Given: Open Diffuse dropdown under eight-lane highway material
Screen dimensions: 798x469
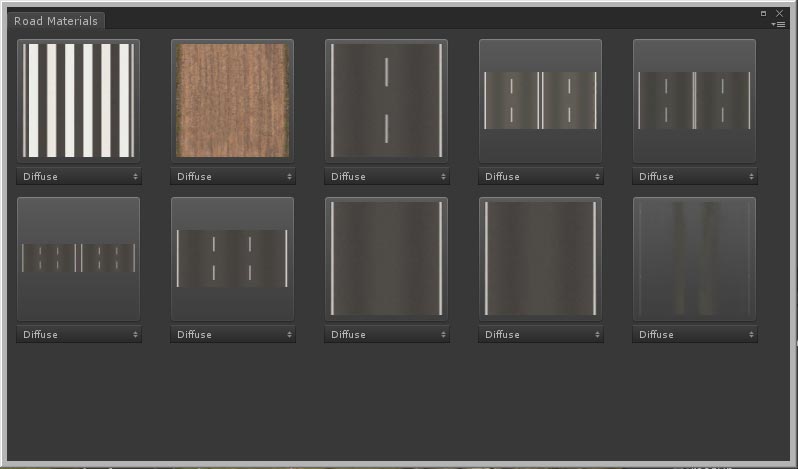Looking at the screenshot, I should pyautogui.click(x=79, y=335).
